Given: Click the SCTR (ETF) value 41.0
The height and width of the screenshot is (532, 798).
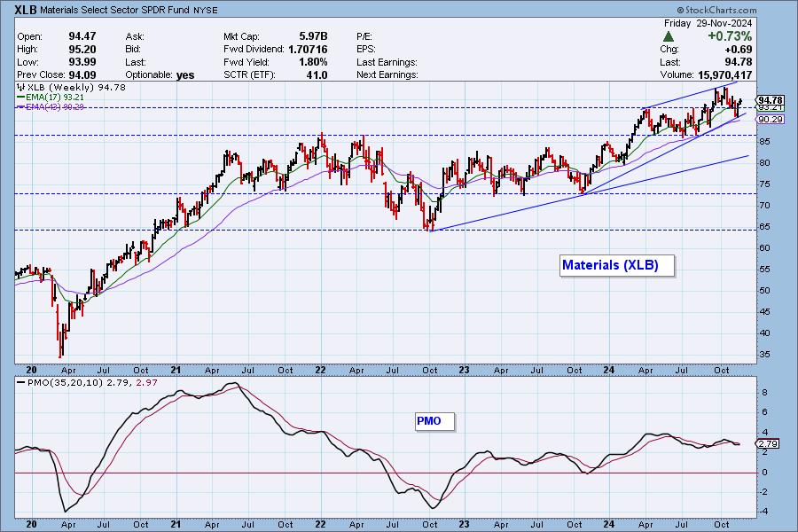Looking at the screenshot, I should [x=317, y=74].
